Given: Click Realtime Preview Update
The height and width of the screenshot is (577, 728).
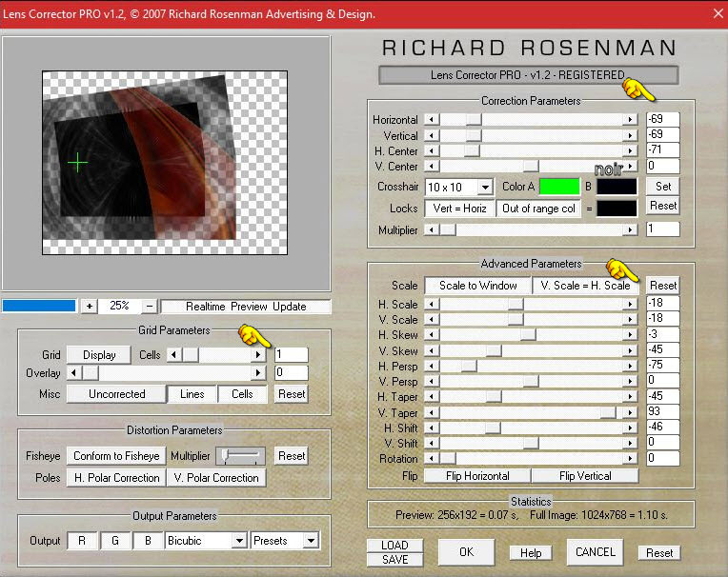Looking at the screenshot, I should [x=246, y=307].
